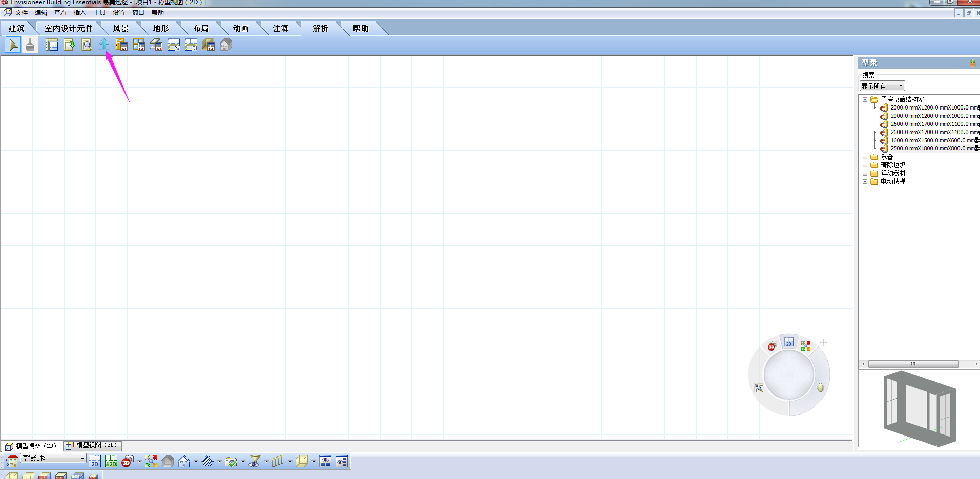The height and width of the screenshot is (479, 980).
Task: Click the 3D window preview thumbnail
Action: click(920, 409)
